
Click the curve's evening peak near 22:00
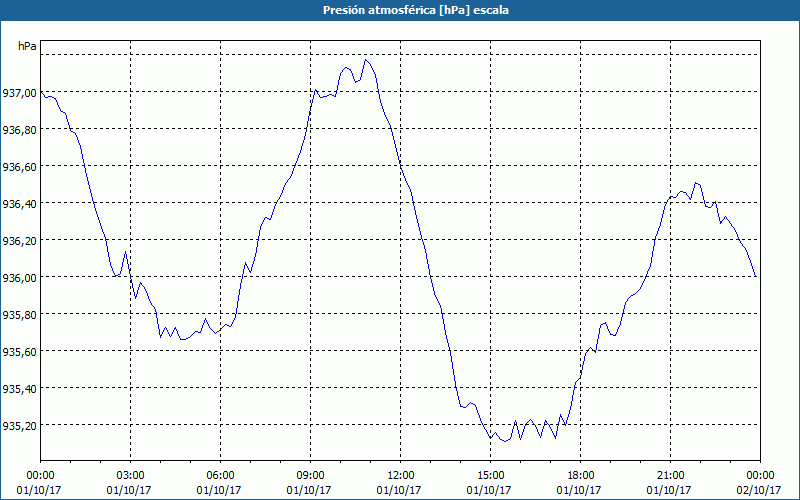695,183
